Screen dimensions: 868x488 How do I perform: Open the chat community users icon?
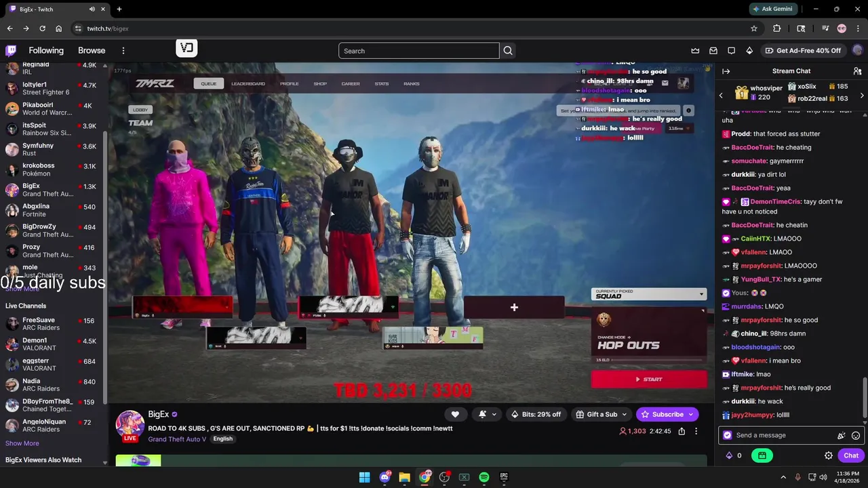857,71
